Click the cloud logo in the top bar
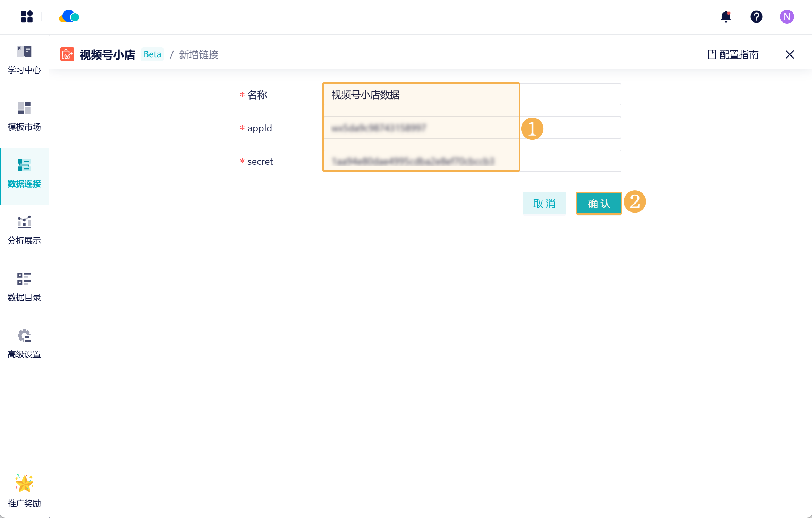The height and width of the screenshot is (518, 812). (69, 16)
